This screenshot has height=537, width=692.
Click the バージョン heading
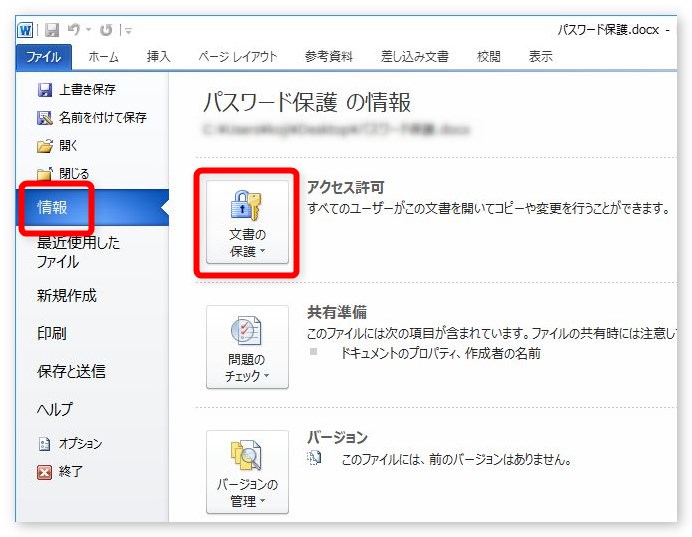(x=338, y=437)
